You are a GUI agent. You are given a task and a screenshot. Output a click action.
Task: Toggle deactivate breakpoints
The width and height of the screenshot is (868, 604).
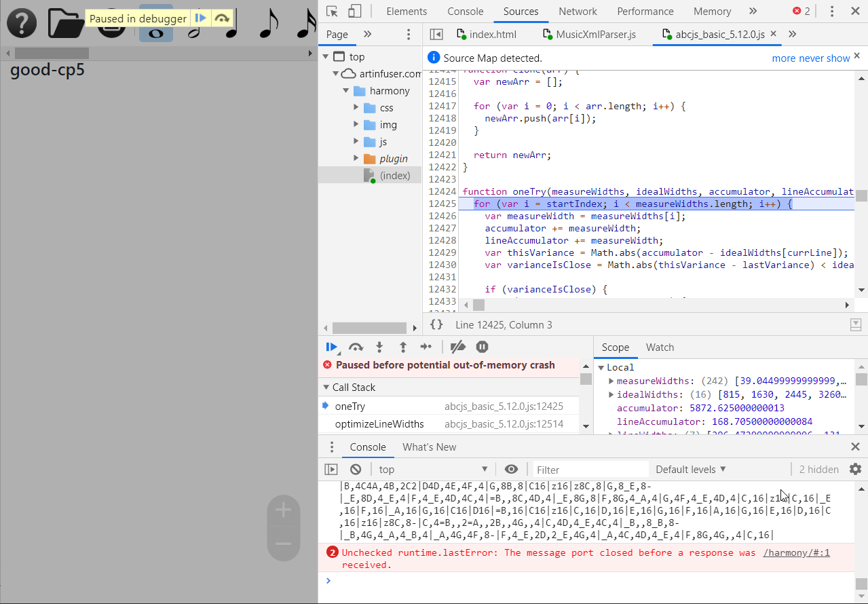coord(458,347)
